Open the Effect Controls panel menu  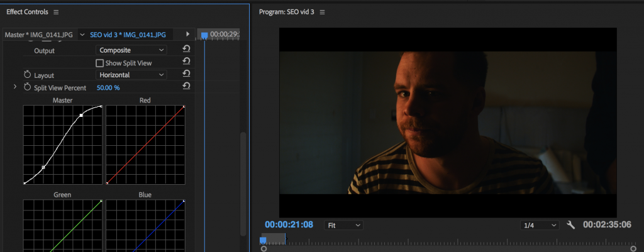click(56, 13)
